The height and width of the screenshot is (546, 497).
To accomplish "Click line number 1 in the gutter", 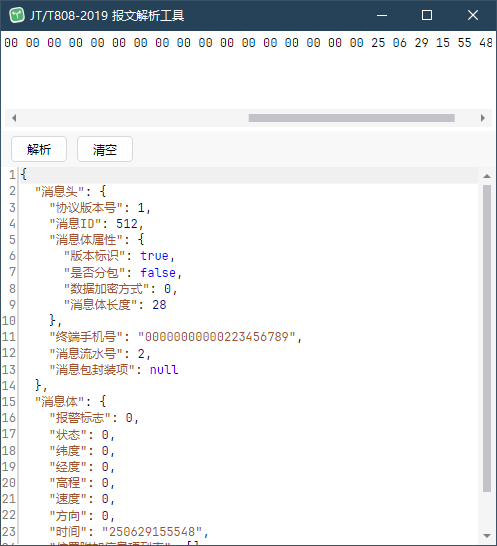I will (x=12, y=174).
